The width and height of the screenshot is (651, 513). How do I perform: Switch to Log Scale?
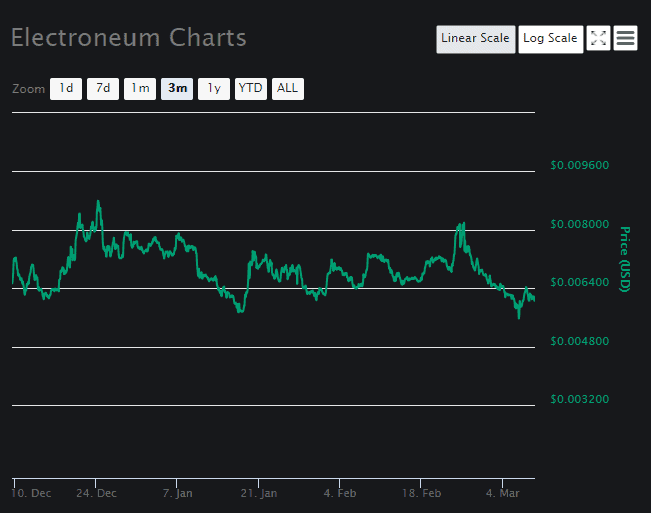click(x=551, y=39)
